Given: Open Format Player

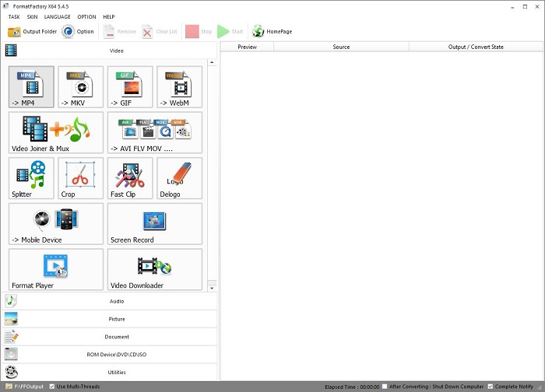Looking at the screenshot, I should [56, 269].
